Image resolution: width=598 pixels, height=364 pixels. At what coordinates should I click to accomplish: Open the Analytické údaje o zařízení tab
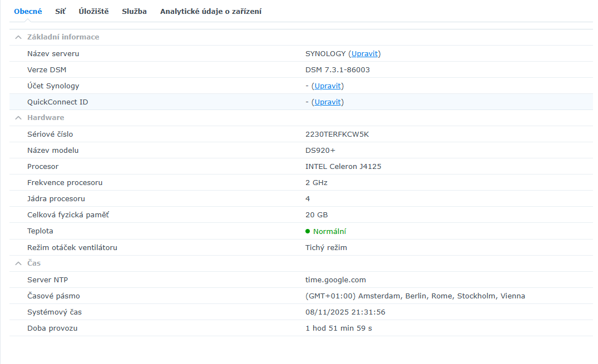211,11
